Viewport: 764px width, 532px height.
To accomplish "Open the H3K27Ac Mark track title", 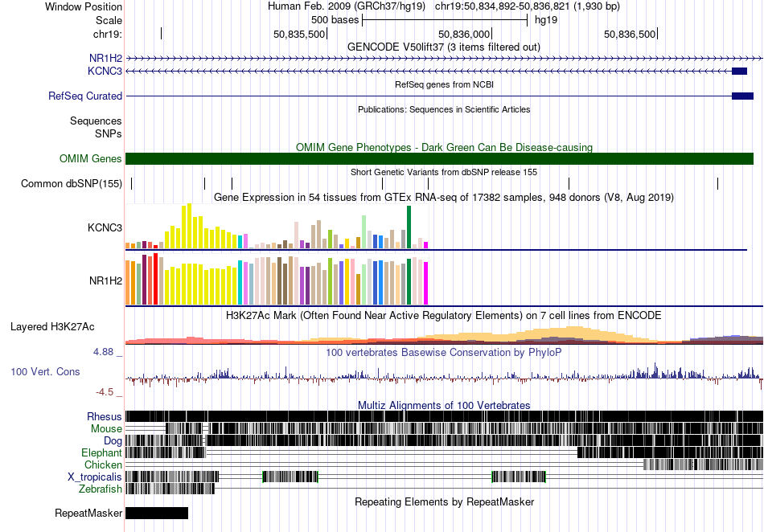I will coord(444,315).
